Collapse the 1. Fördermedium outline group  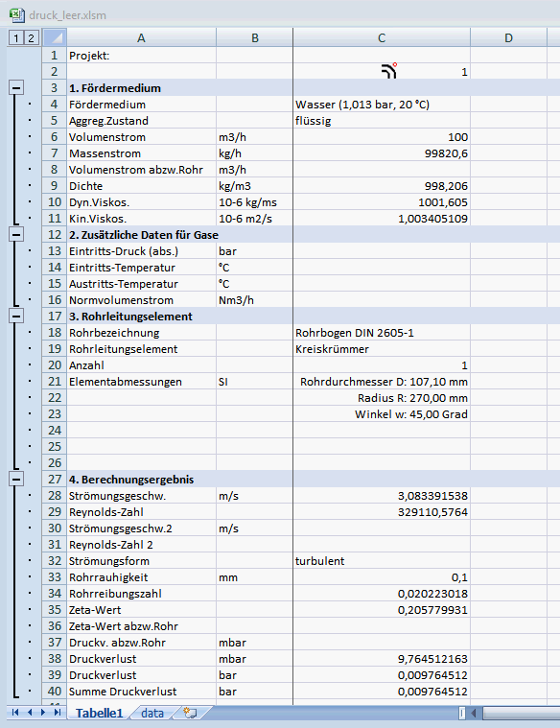15,87
